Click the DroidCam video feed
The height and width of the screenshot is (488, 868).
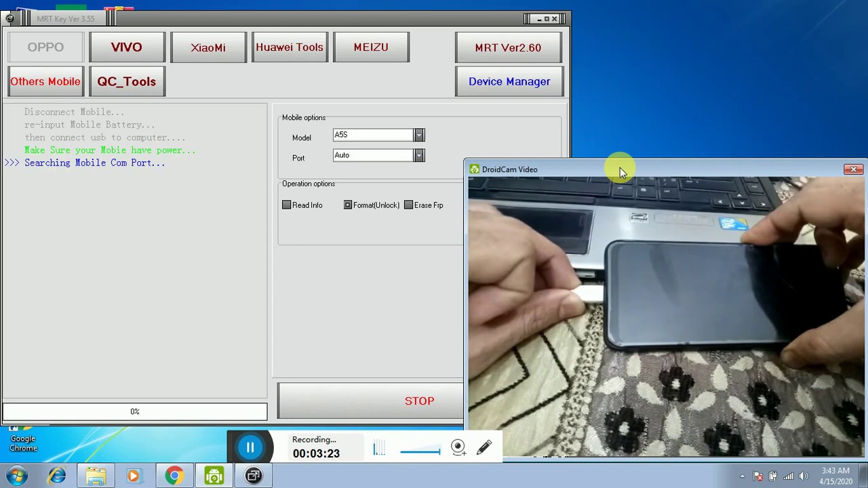(x=666, y=317)
